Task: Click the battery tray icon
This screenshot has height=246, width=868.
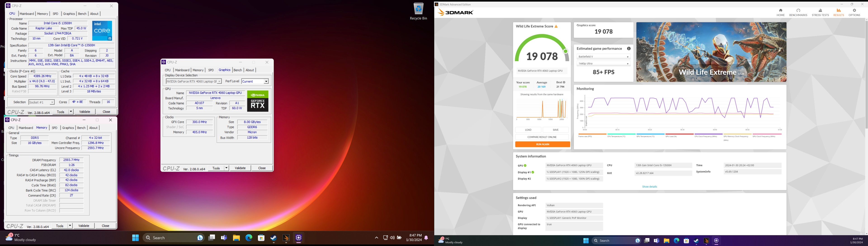Action: tap(399, 238)
